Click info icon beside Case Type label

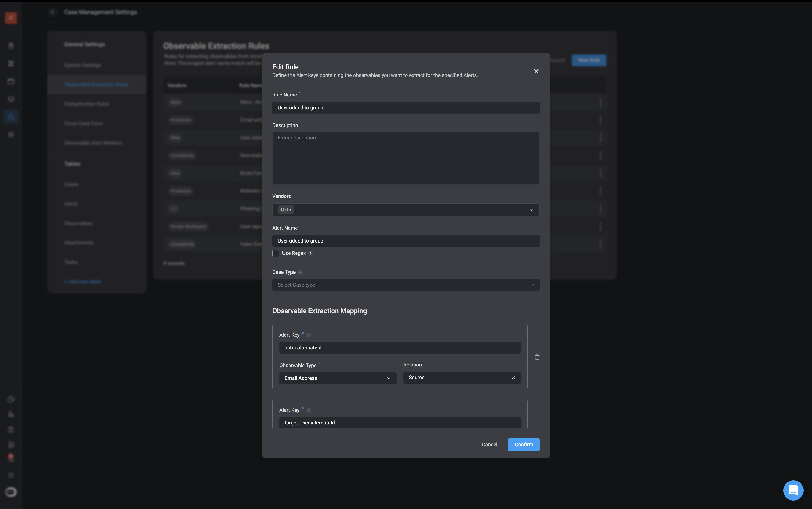click(x=300, y=272)
